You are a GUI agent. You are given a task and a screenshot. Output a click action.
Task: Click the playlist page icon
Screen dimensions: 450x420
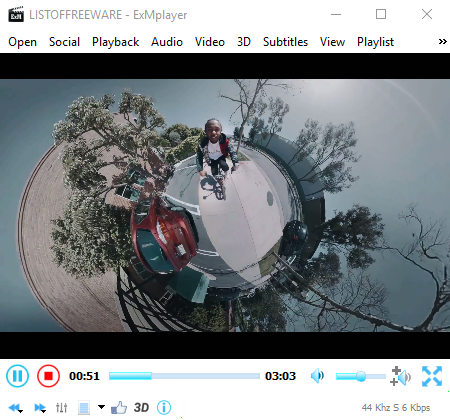(x=84, y=408)
